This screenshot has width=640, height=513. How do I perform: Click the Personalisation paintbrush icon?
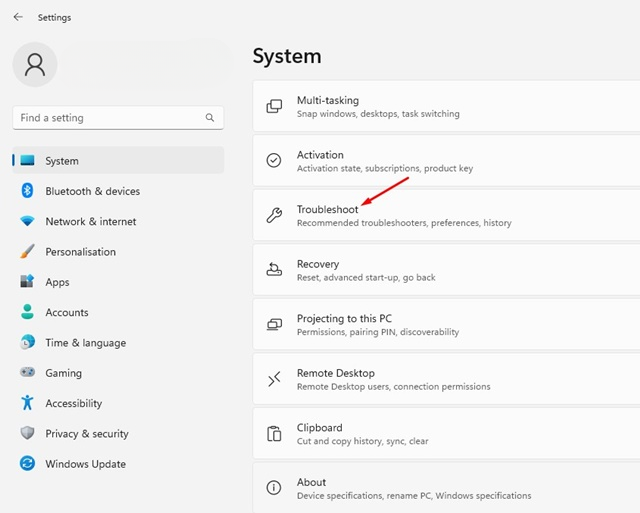point(27,251)
